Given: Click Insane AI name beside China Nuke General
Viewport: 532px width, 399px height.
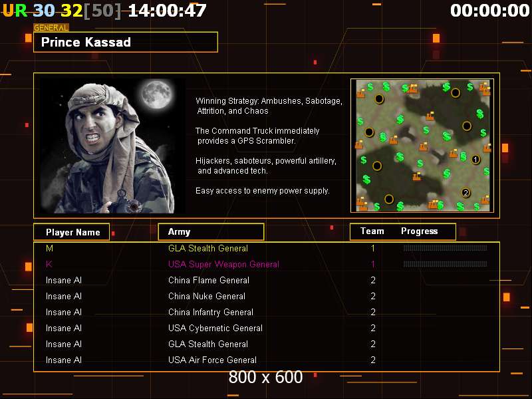Looking at the screenshot, I should (x=64, y=296).
